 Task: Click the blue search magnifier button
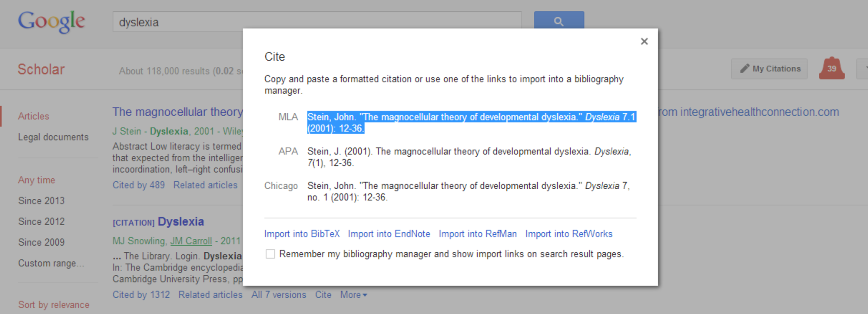click(559, 21)
